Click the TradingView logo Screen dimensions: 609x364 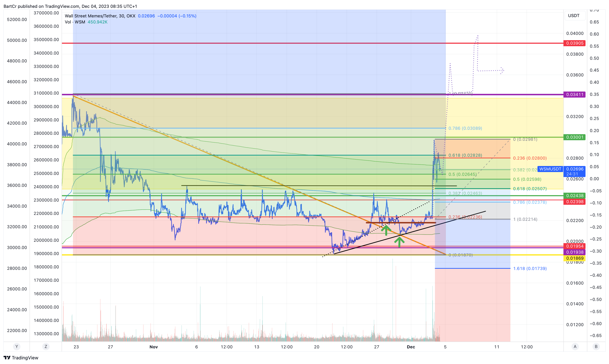tap(21, 358)
